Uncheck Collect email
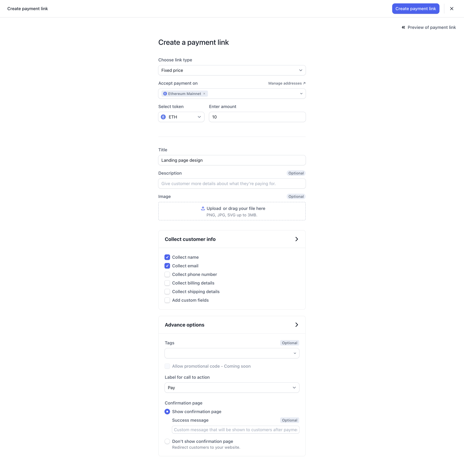Viewport: 464px width, 476px height. (x=167, y=266)
